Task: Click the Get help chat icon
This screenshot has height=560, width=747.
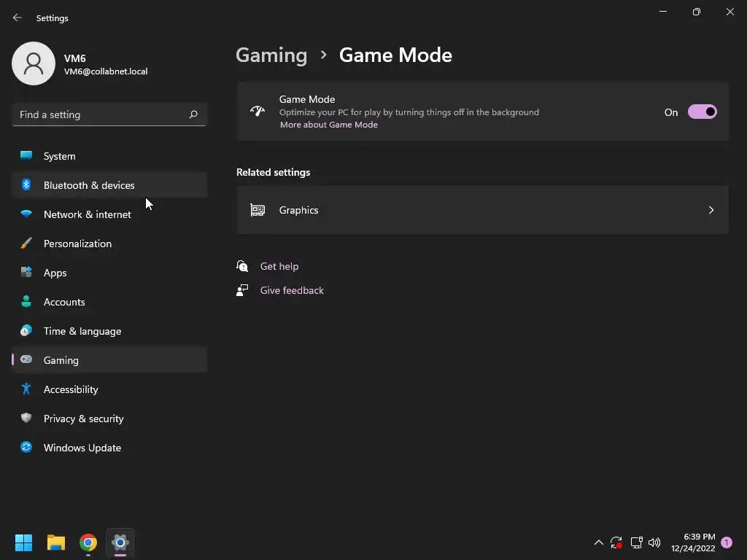Action: 242,265
